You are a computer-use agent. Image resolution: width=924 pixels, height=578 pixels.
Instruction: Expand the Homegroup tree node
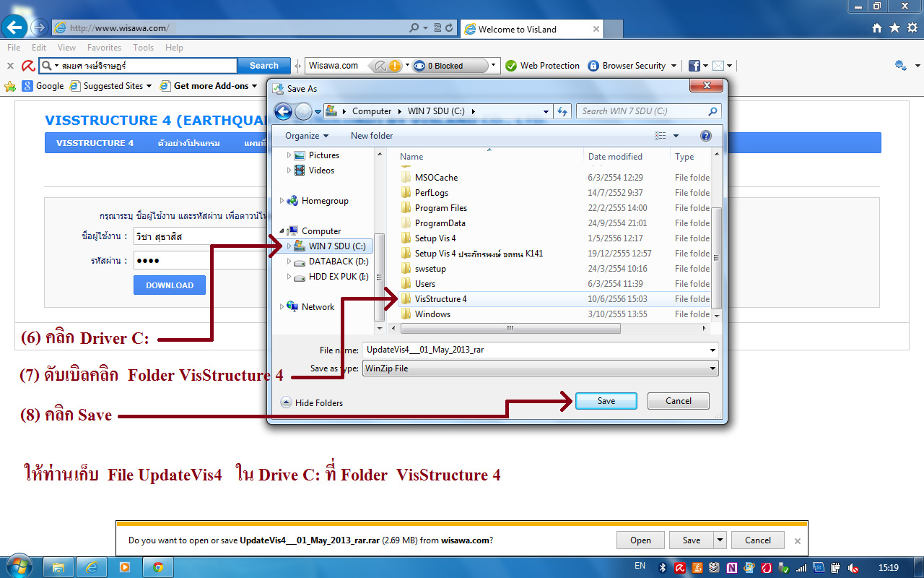coord(283,201)
